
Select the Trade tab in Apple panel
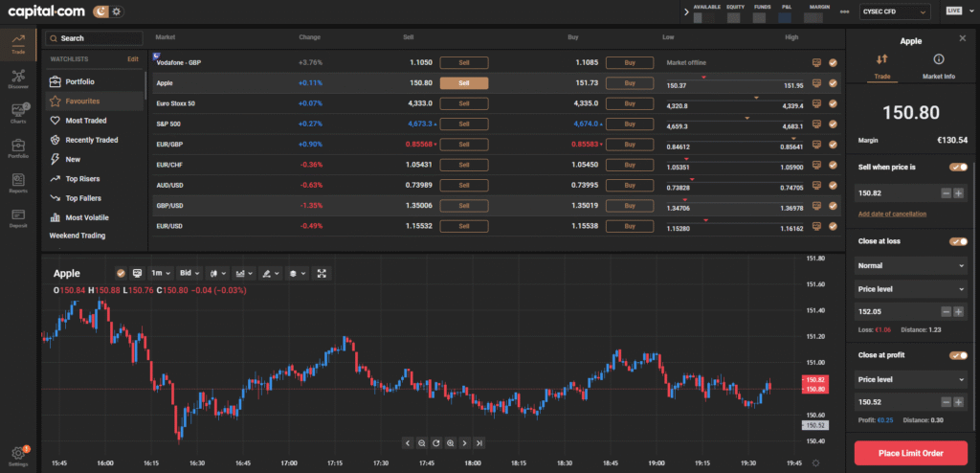coord(881,67)
